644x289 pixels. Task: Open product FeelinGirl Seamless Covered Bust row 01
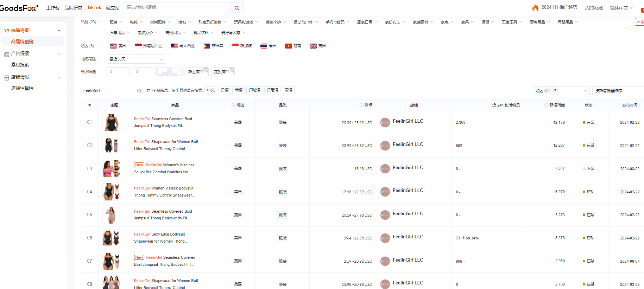pos(163,122)
